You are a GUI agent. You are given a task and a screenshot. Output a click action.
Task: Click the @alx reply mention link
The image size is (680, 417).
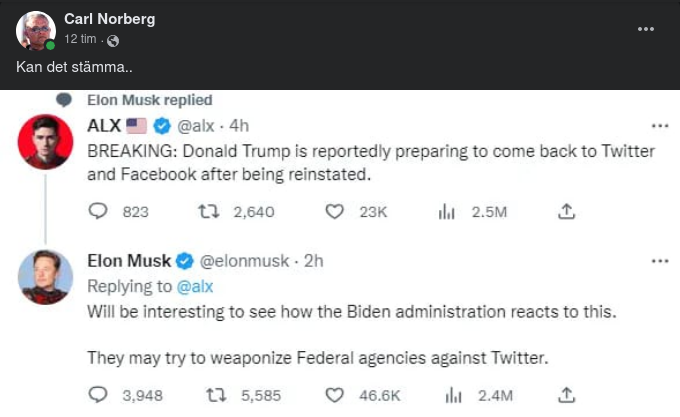coord(193,287)
